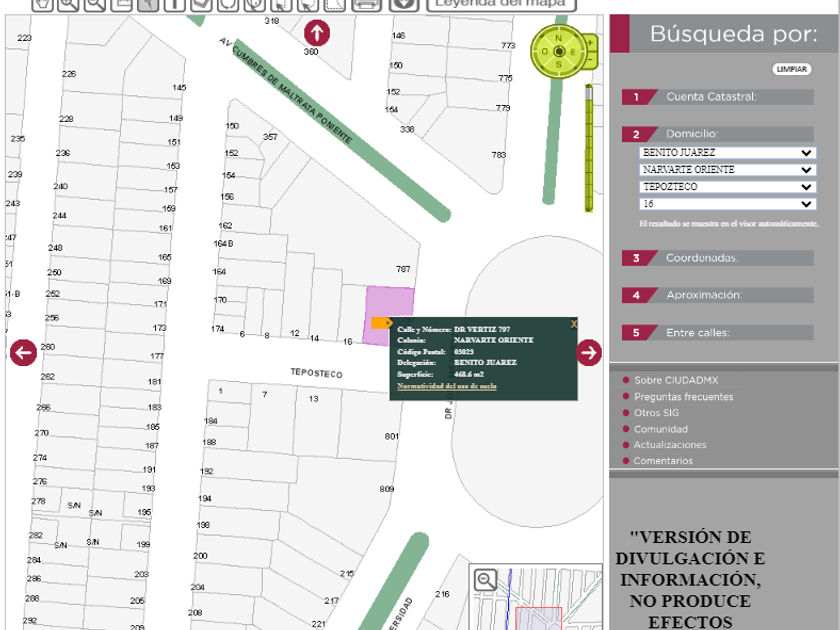Click the red viewport rectangle in minimap
The image size is (840, 630).
[x=538, y=619]
